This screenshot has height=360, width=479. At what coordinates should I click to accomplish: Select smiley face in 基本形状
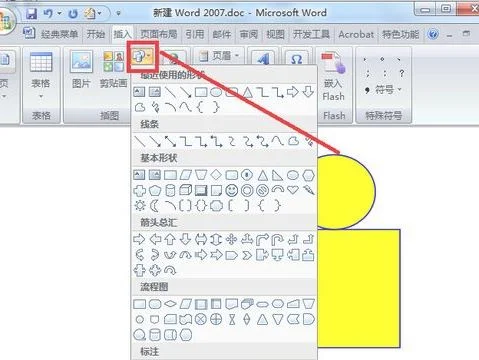tap(232, 190)
